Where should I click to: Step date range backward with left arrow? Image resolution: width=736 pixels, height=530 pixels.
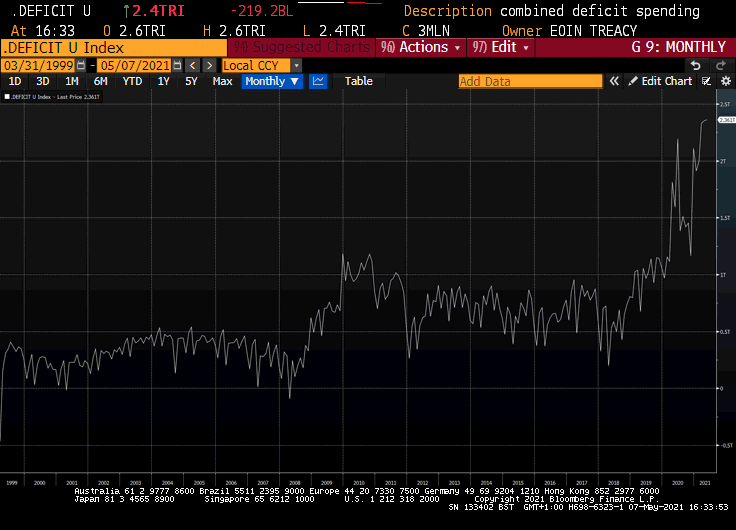tap(193, 65)
